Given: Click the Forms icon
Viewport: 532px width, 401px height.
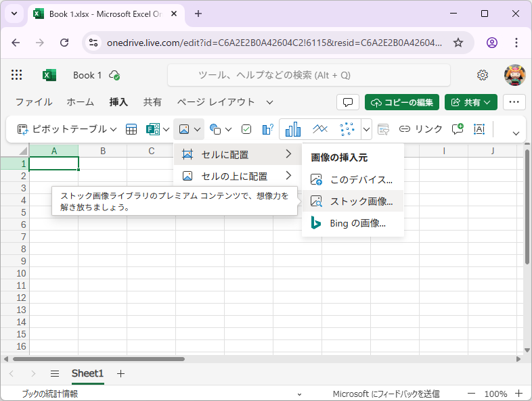Looking at the screenshot, I should click(x=153, y=129).
